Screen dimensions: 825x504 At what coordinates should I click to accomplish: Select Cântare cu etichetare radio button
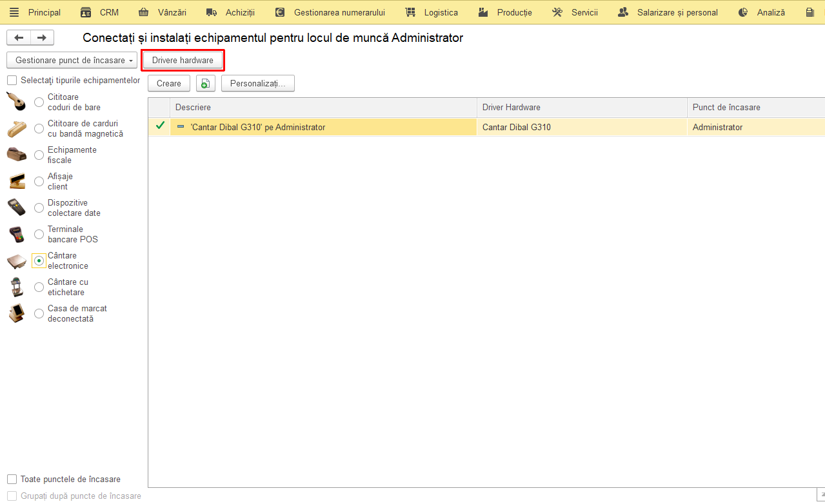(x=39, y=287)
